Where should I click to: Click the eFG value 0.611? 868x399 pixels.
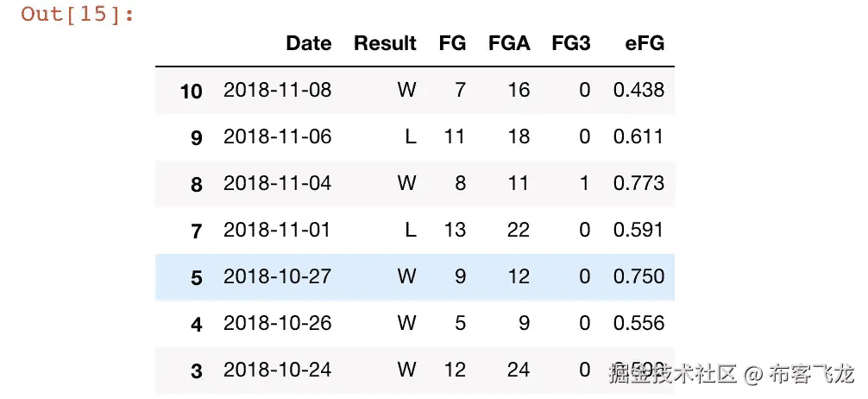[638, 136]
